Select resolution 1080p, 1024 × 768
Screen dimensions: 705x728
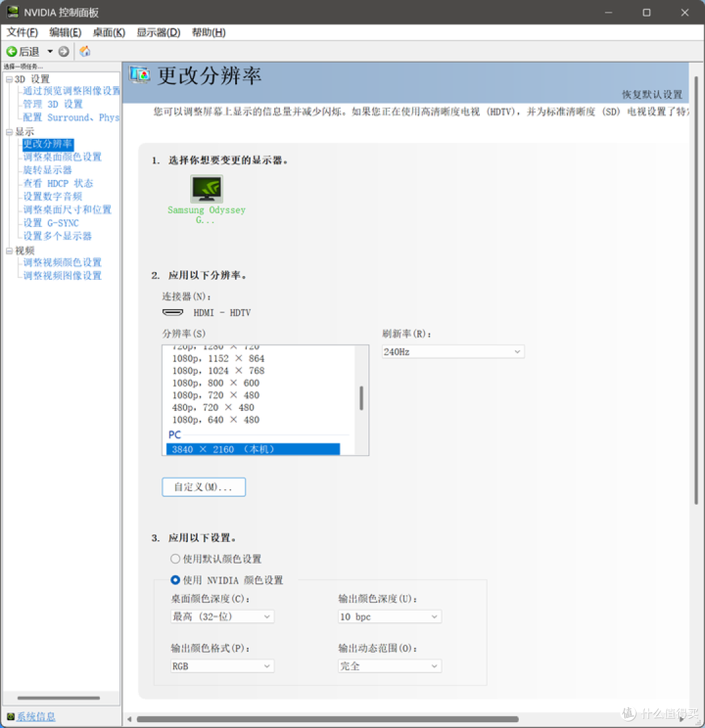(218, 371)
